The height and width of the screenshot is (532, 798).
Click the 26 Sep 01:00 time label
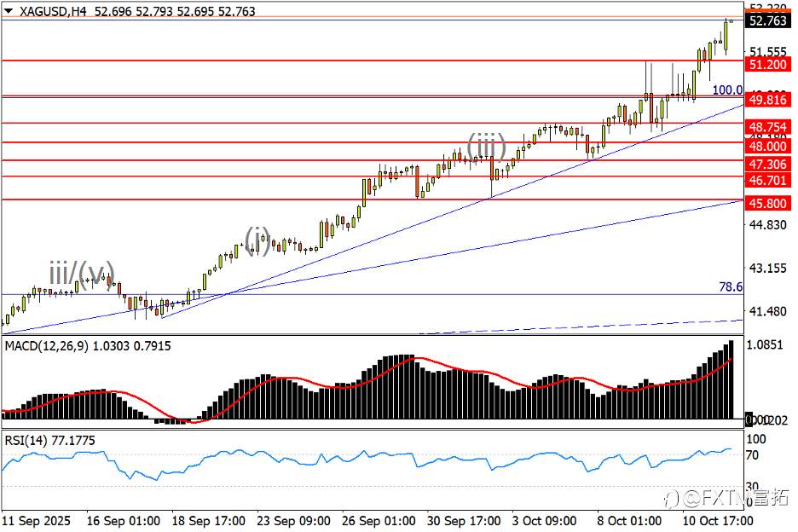coord(379,521)
